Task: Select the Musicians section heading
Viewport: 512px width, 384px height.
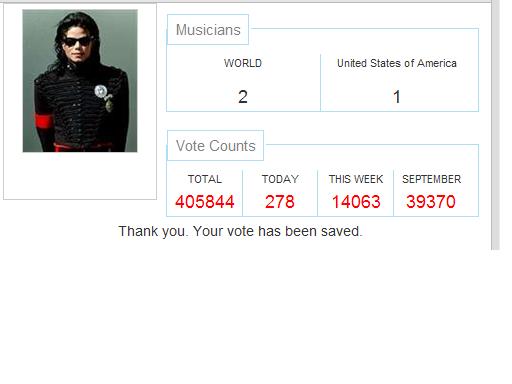Action: (208, 30)
